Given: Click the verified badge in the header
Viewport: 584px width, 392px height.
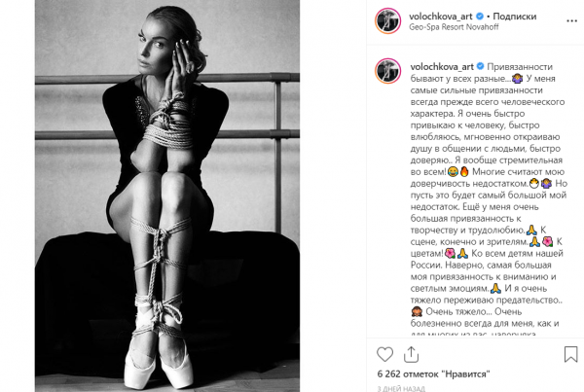Looking at the screenshot, I should pyautogui.click(x=480, y=17).
